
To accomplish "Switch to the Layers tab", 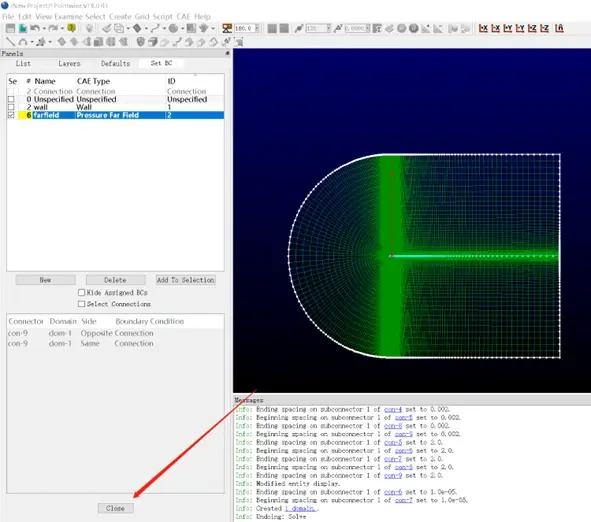I will coord(69,64).
